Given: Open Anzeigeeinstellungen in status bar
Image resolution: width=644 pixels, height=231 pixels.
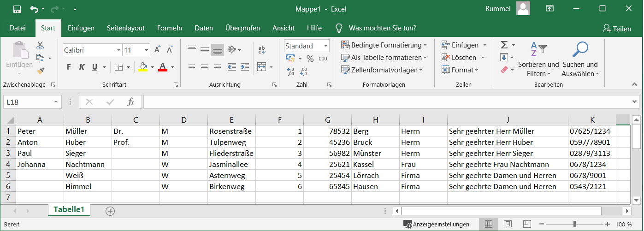Looking at the screenshot, I should pos(437,225).
